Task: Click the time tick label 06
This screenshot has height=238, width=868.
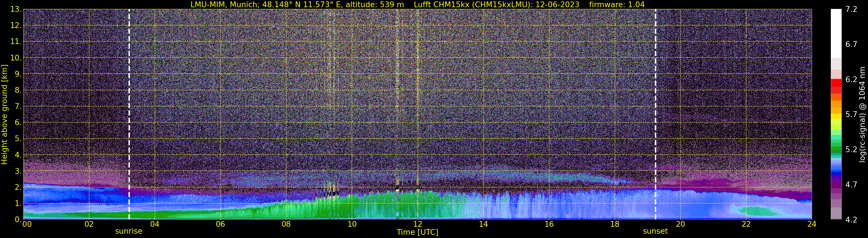Action: point(220,224)
